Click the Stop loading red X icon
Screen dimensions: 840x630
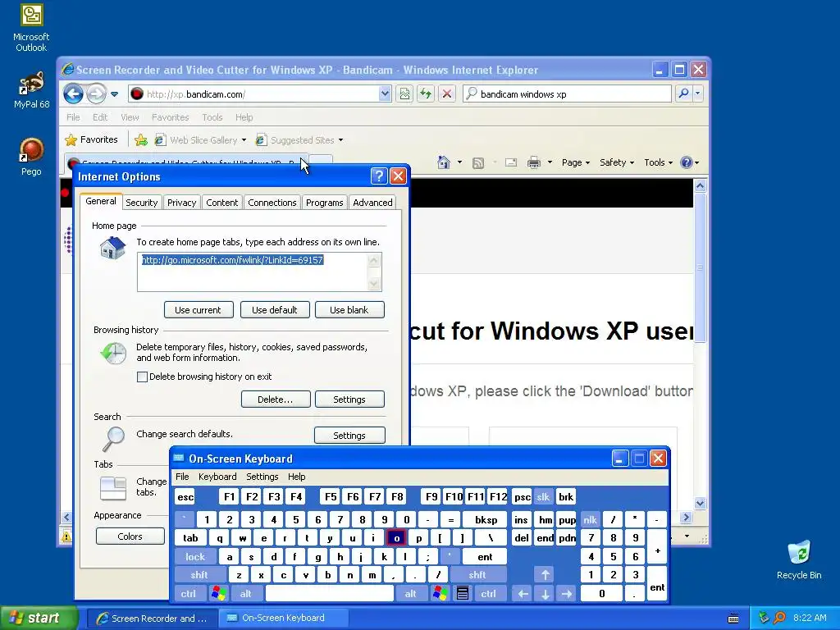[x=447, y=94]
